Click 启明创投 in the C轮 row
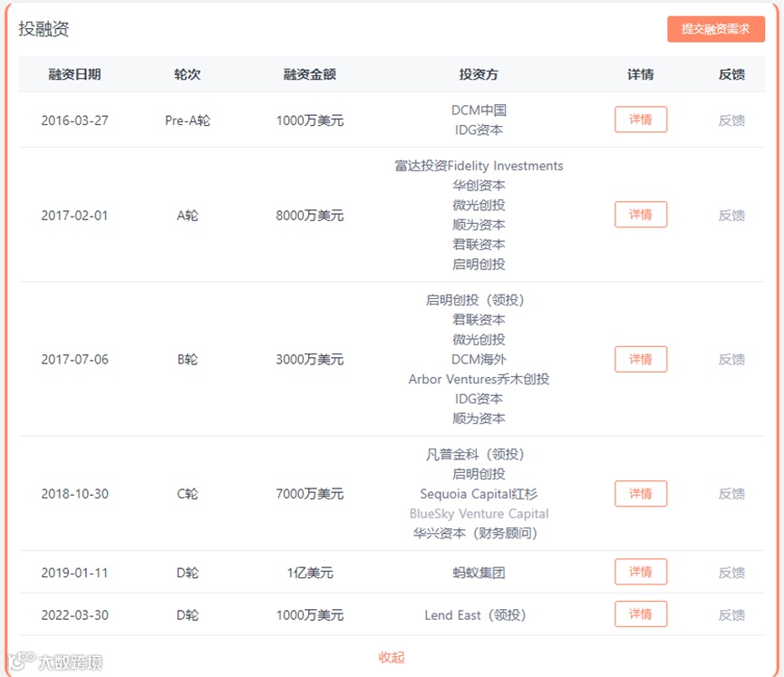Viewport: 784px width, 677px height. 479,474
